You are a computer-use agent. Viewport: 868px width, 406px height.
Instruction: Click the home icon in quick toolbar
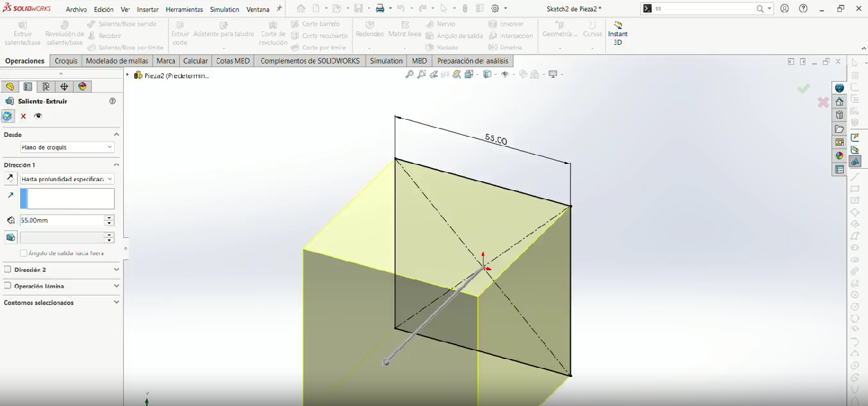[301, 9]
